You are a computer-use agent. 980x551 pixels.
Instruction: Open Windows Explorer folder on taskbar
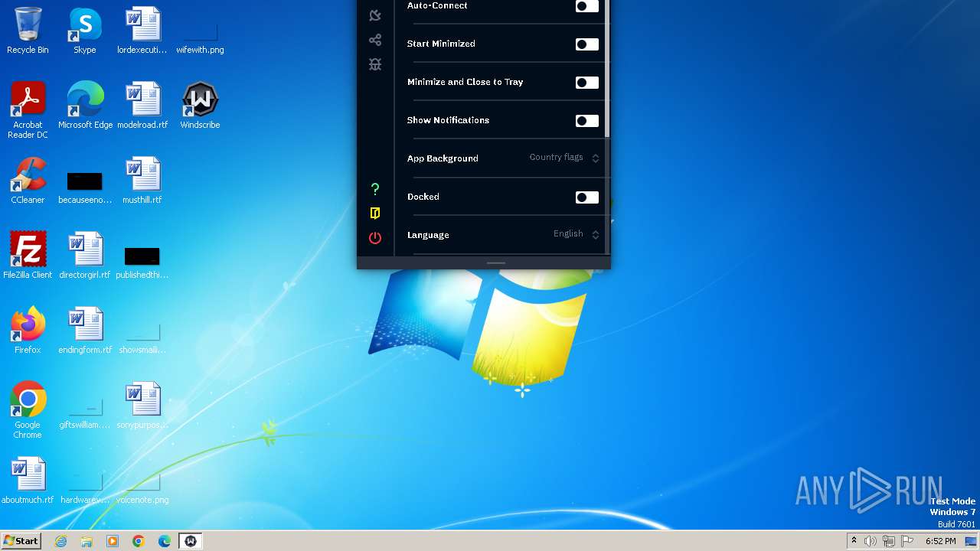click(x=87, y=541)
